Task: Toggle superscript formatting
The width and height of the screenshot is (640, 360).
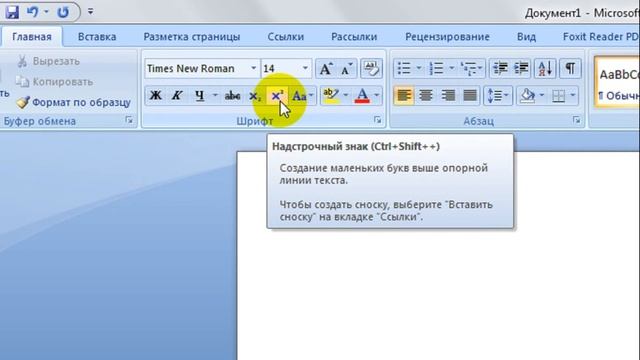Action: point(277,96)
